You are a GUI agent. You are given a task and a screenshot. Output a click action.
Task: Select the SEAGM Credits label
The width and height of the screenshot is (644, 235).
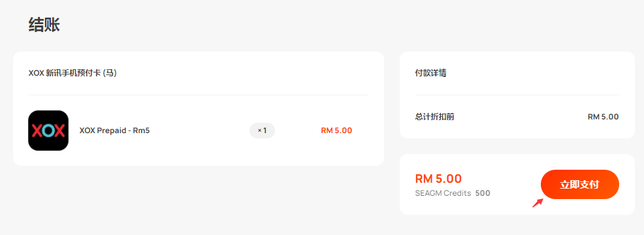click(443, 193)
